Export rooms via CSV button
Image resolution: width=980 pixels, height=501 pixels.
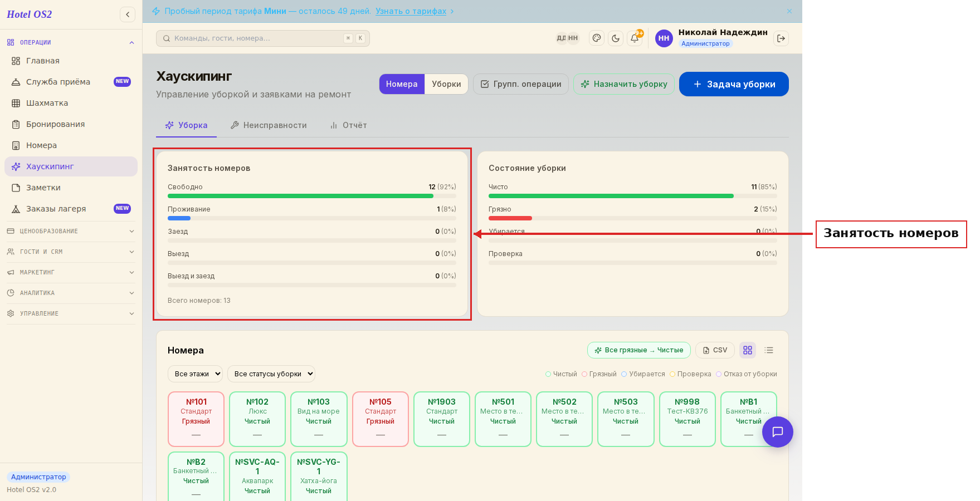point(715,350)
